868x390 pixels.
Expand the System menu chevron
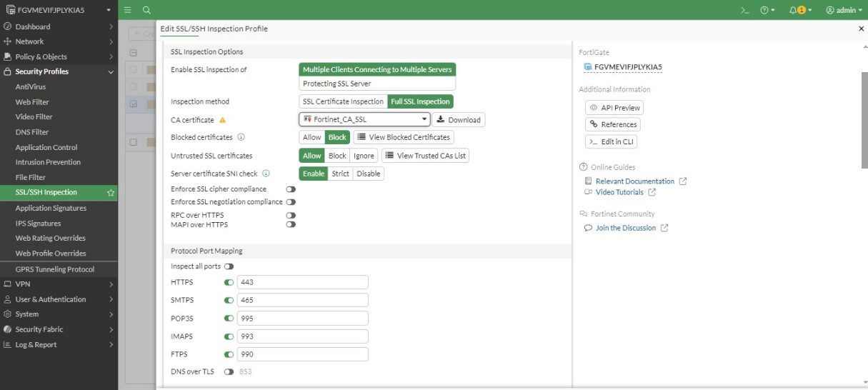coord(111,314)
